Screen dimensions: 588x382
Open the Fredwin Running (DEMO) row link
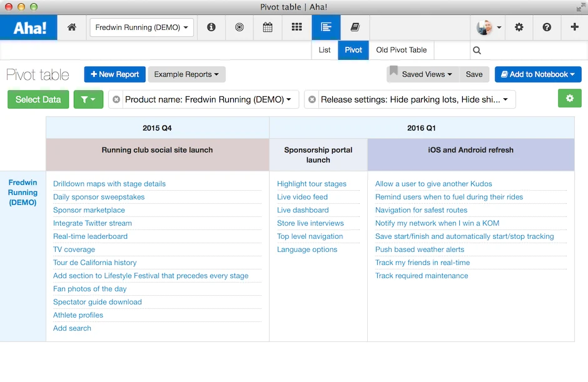click(23, 193)
